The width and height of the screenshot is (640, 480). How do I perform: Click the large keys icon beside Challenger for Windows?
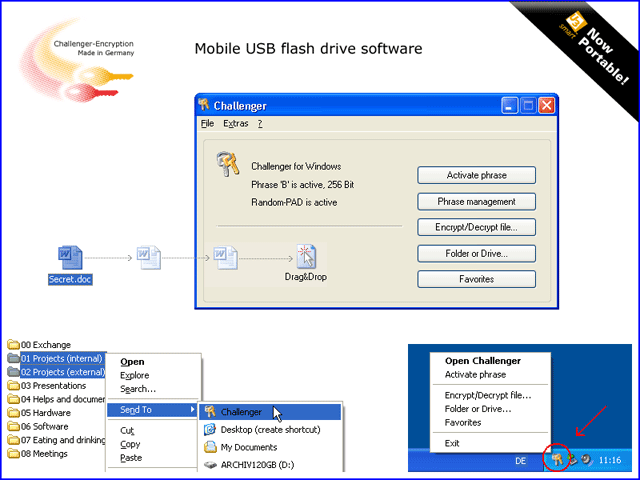coord(227,164)
